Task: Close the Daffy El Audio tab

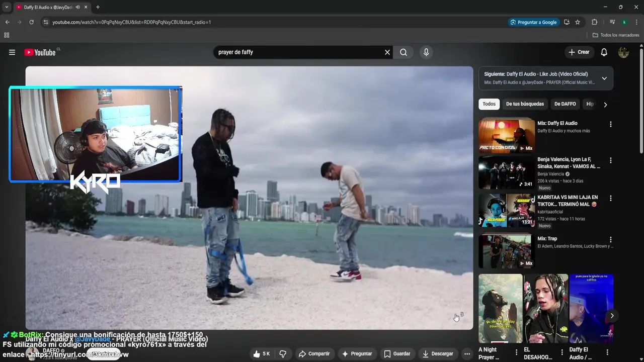Action: (x=86, y=7)
